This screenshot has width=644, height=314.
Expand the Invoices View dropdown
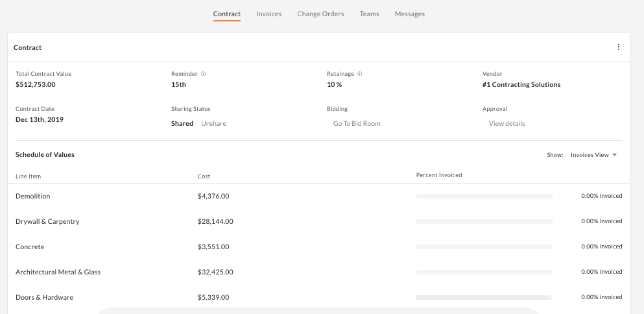(x=594, y=155)
